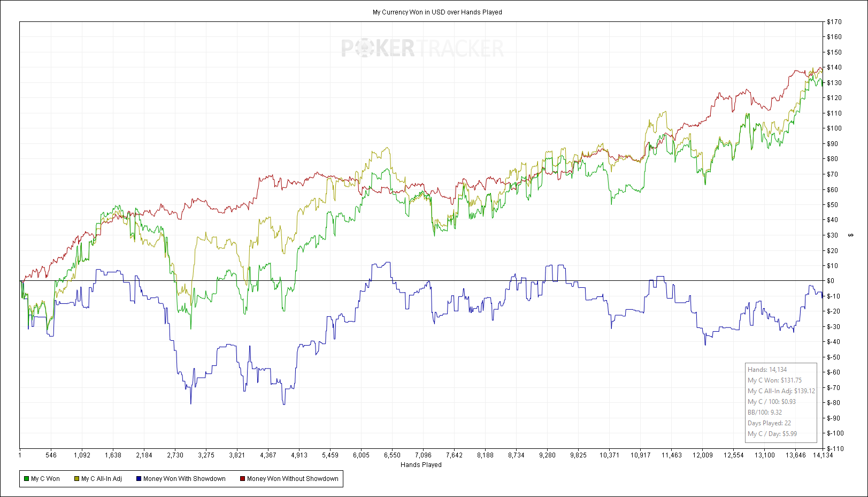Click the $170 label on the right axis
Viewport: 868px width, 497px height.
click(834, 22)
